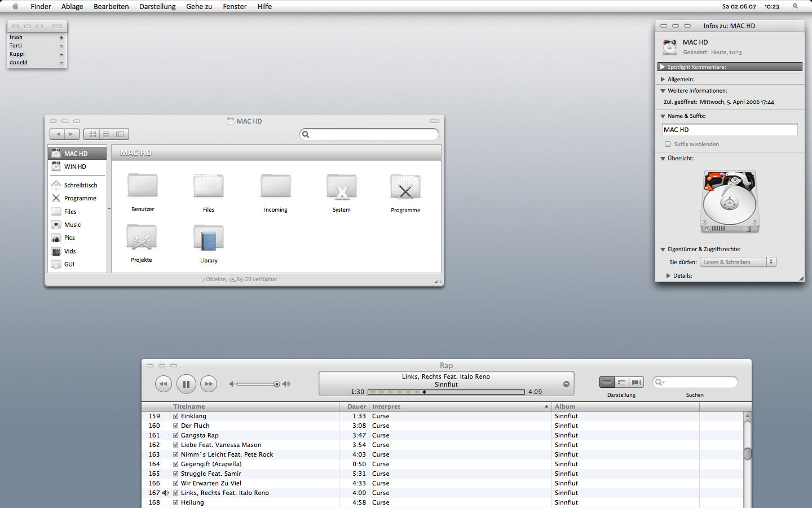812x508 pixels.
Task: Open GUI in Finder sidebar
Action: click(x=77, y=264)
